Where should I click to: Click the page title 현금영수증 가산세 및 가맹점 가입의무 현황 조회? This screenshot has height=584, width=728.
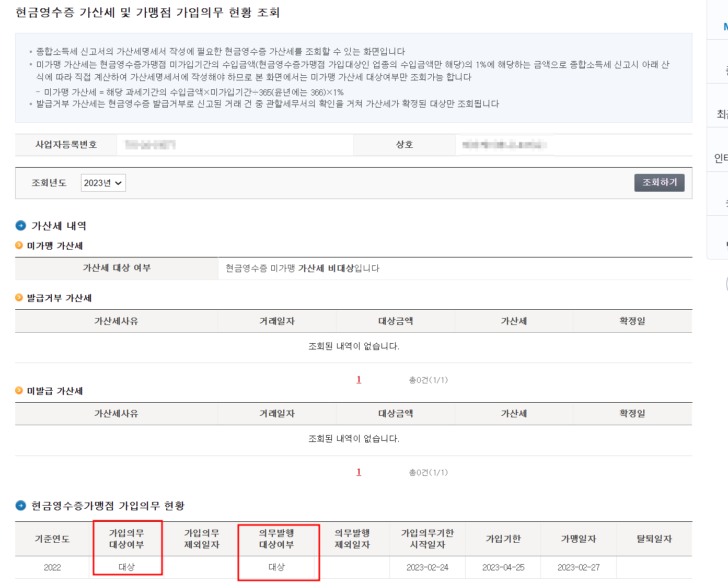tap(148, 13)
